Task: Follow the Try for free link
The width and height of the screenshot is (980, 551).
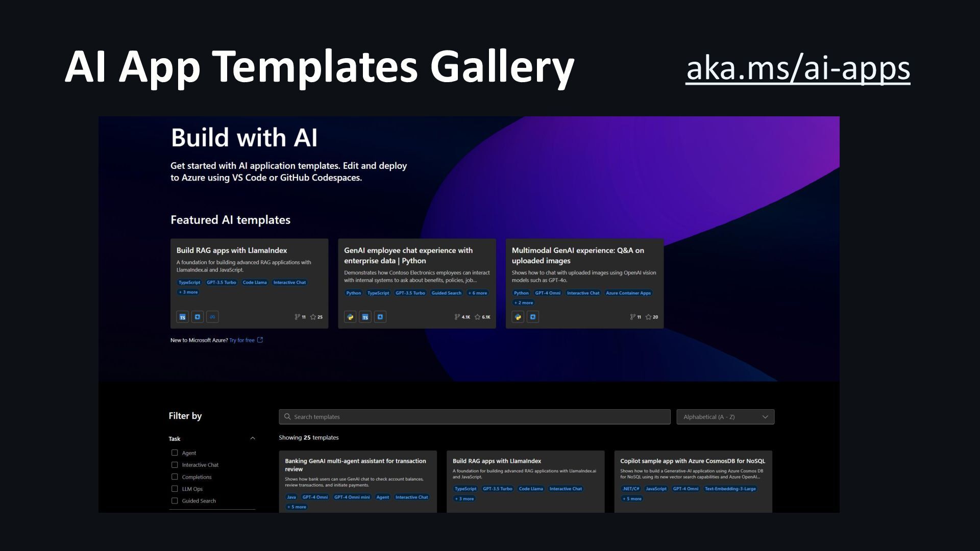Action: coord(242,340)
